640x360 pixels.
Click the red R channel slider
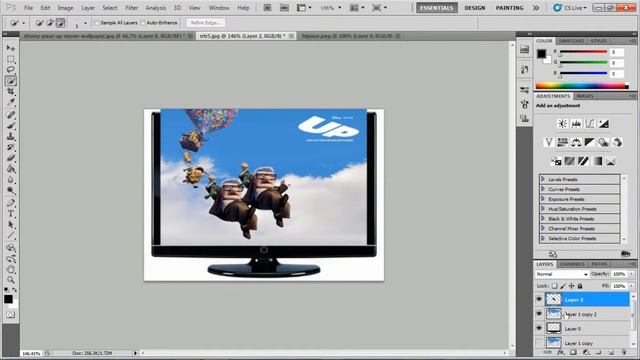(x=584, y=52)
